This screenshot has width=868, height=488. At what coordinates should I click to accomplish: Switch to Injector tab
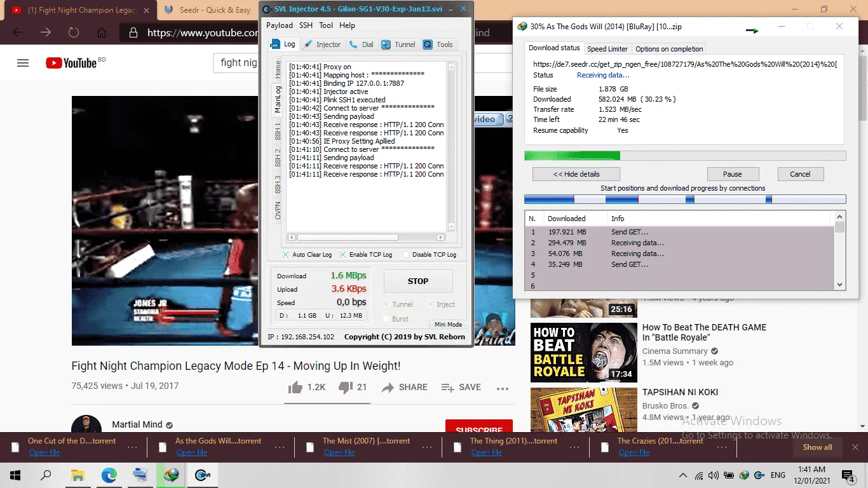click(x=323, y=44)
